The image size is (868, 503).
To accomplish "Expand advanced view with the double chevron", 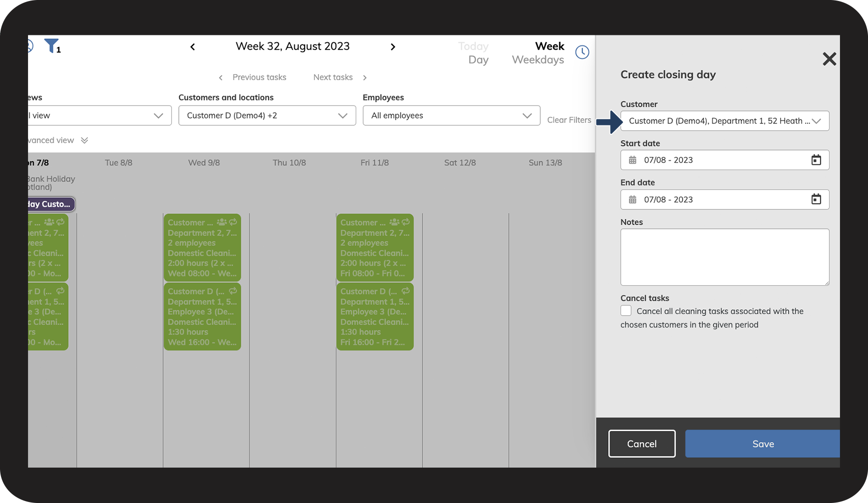I will tap(84, 141).
